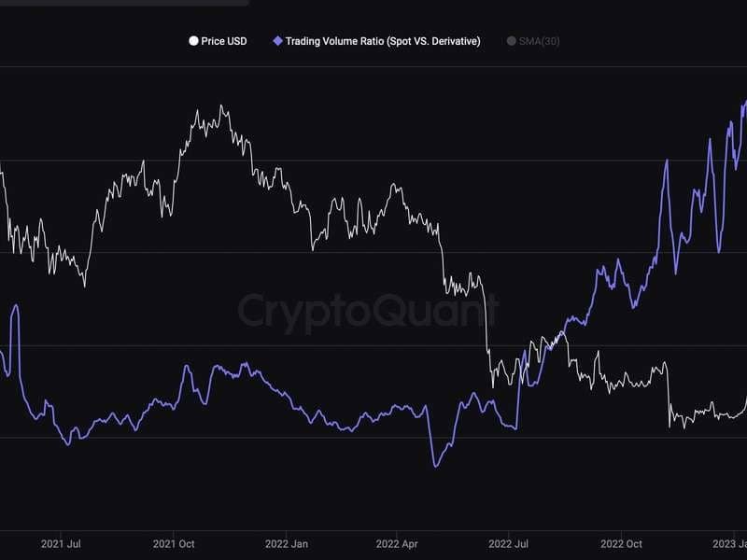
Task: Select the 2022 Jul axis label
Action: 508,544
